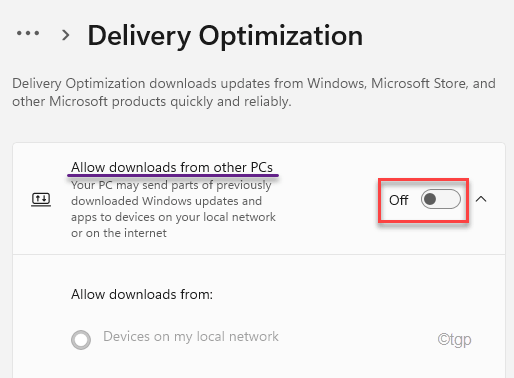514x378 pixels.
Task: Click the ©tgp watermark text
Action: pyautogui.click(x=454, y=340)
